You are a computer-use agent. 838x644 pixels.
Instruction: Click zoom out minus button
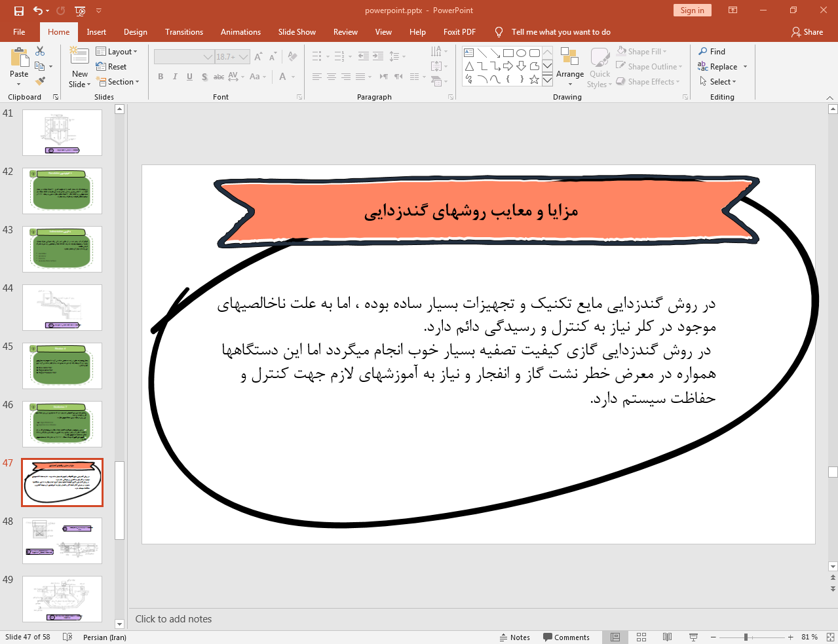coord(714,637)
